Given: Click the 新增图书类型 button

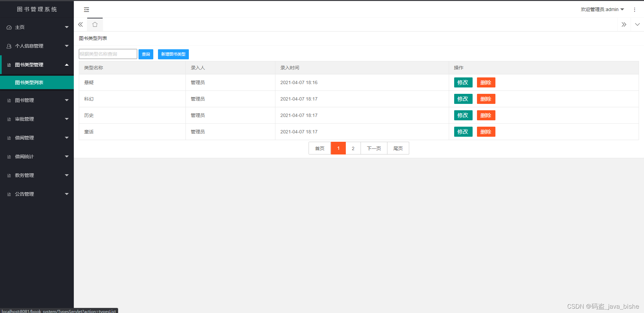Looking at the screenshot, I should [x=173, y=54].
